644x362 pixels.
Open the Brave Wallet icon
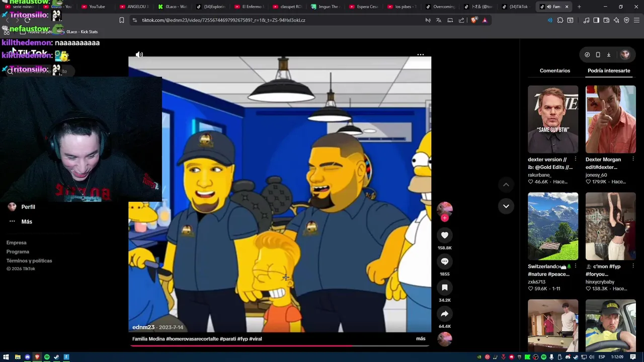(x=606, y=20)
